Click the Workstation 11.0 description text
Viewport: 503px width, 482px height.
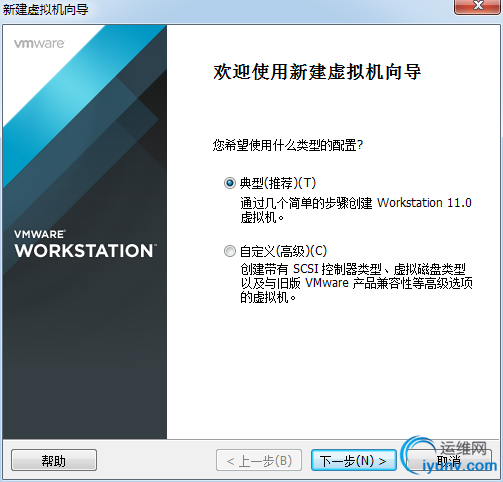[x=356, y=210]
